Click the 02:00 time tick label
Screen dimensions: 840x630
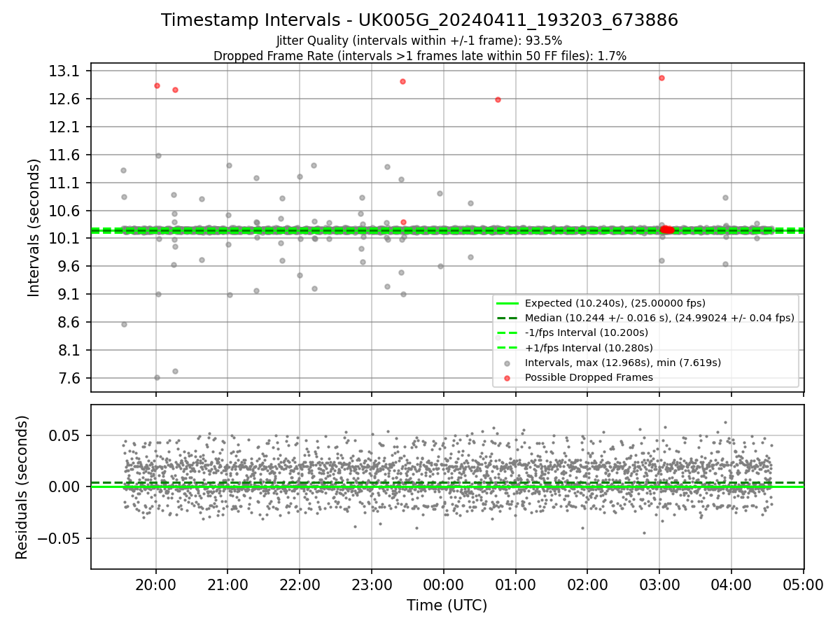(x=587, y=584)
